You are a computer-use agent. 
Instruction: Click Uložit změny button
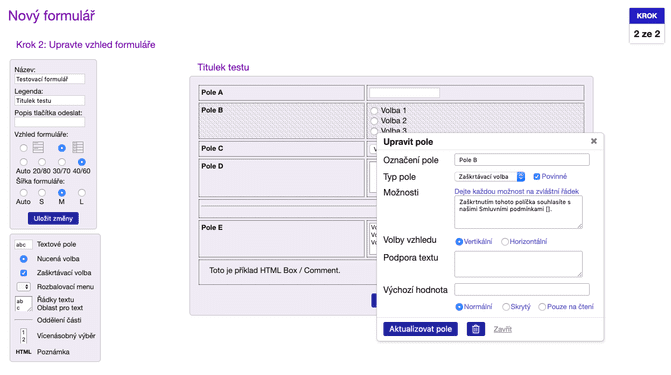click(x=53, y=218)
